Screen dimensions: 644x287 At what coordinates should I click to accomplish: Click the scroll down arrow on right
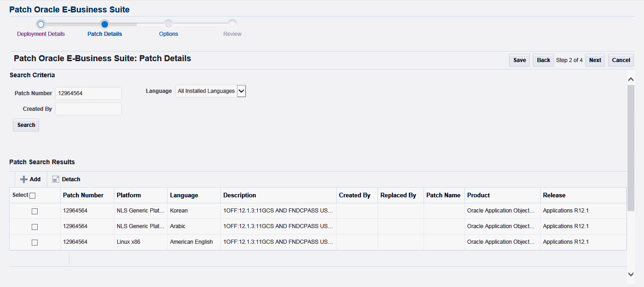(631, 274)
